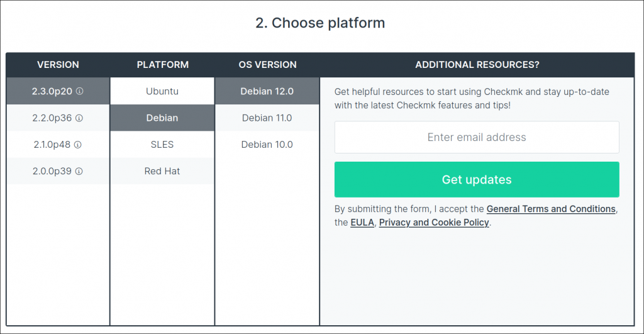Open General Terms and Conditions link

coord(551,209)
